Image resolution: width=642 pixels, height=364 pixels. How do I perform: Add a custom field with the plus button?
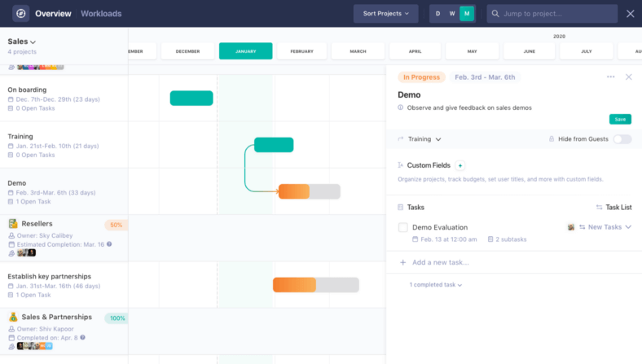tap(460, 165)
